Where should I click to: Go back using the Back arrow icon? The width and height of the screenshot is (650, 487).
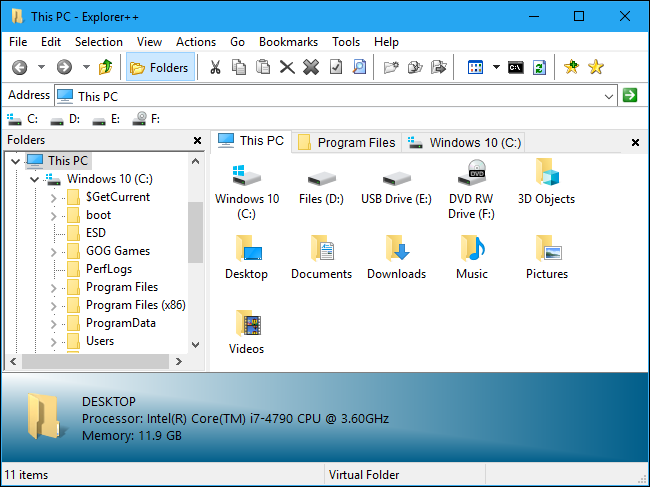pyautogui.click(x=19, y=67)
